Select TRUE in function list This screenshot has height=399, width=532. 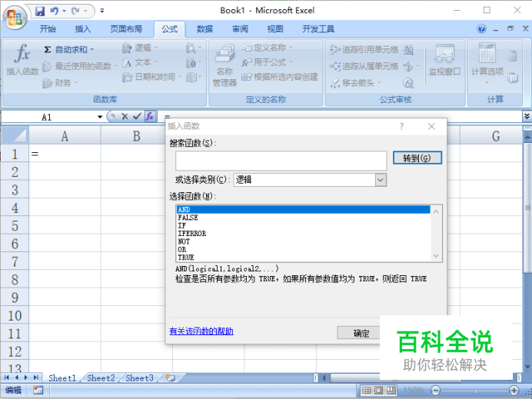coord(304,258)
